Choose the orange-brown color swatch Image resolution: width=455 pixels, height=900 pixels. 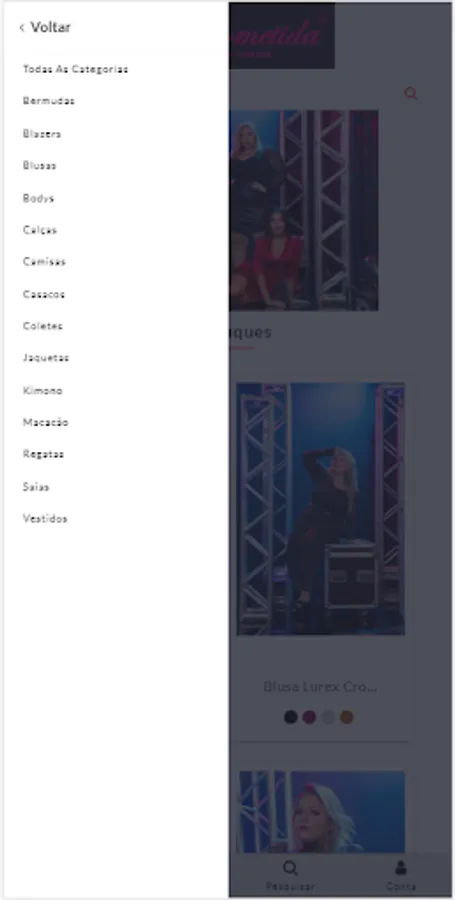tap(347, 717)
